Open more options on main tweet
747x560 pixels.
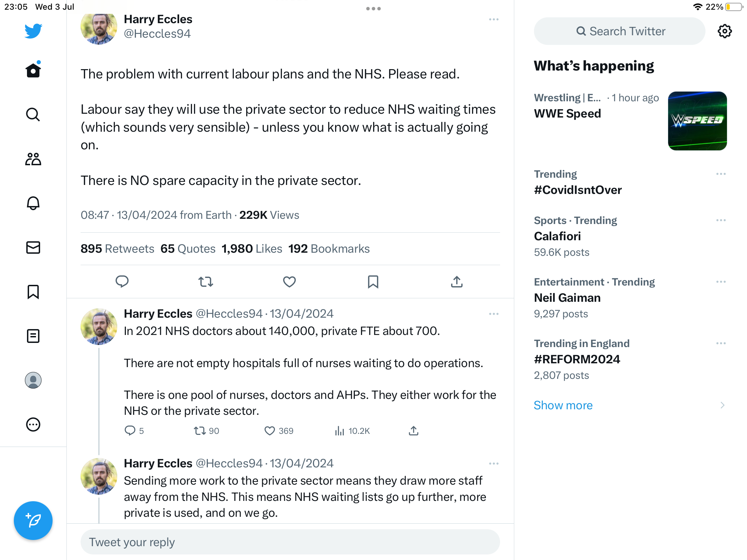(x=494, y=19)
